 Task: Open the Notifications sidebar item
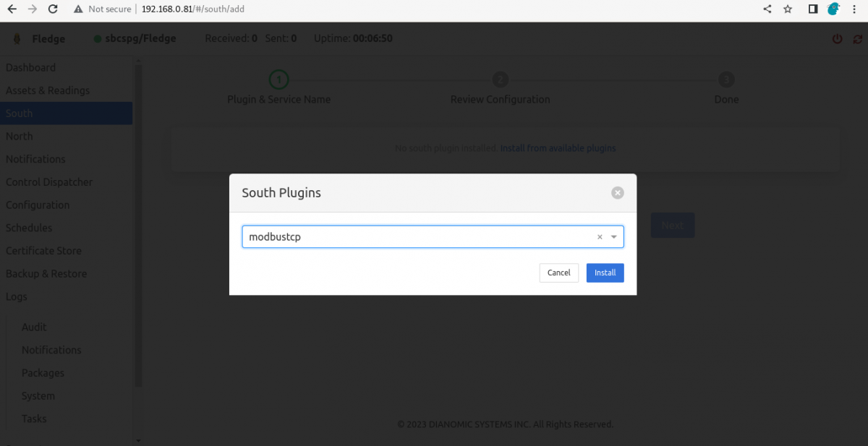pyautogui.click(x=35, y=159)
